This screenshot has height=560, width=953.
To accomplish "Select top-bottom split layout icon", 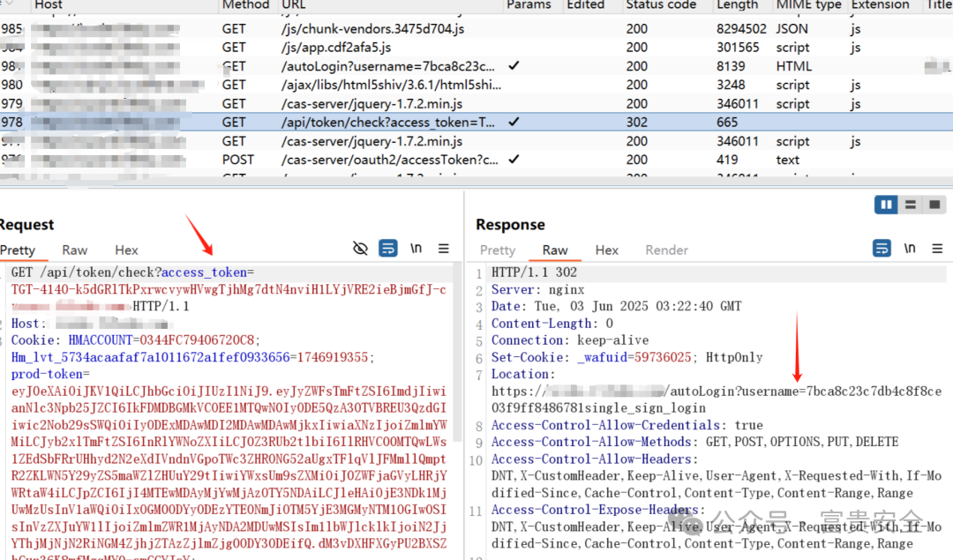I will tap(911, 205).
